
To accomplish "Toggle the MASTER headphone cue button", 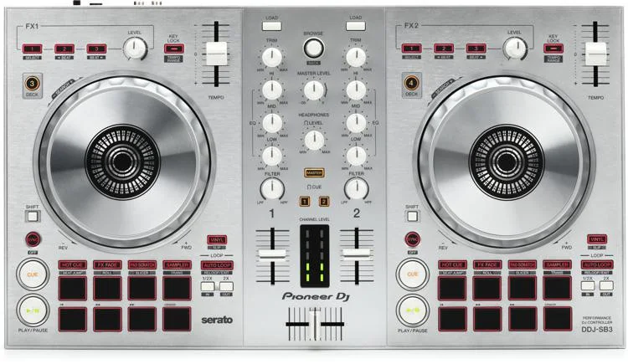I will tap(313, 172).
